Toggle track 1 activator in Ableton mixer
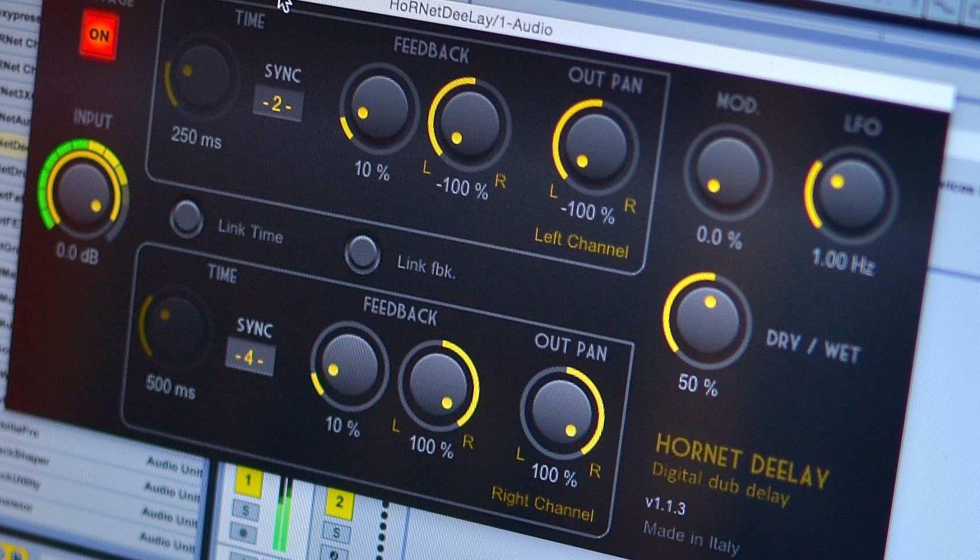 [x=249, y=481]
